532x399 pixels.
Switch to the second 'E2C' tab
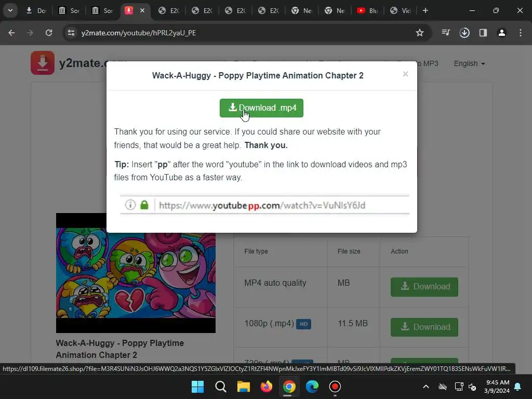coord(202,10)
